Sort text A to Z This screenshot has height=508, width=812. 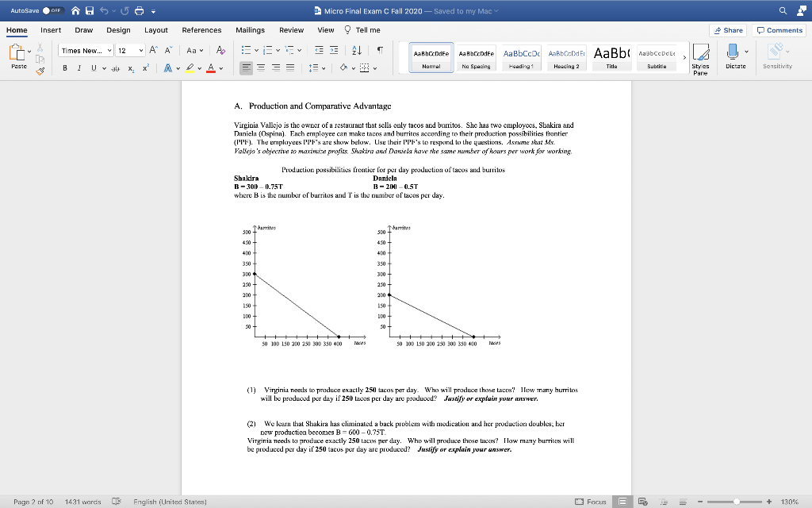(x=357, y=50)
